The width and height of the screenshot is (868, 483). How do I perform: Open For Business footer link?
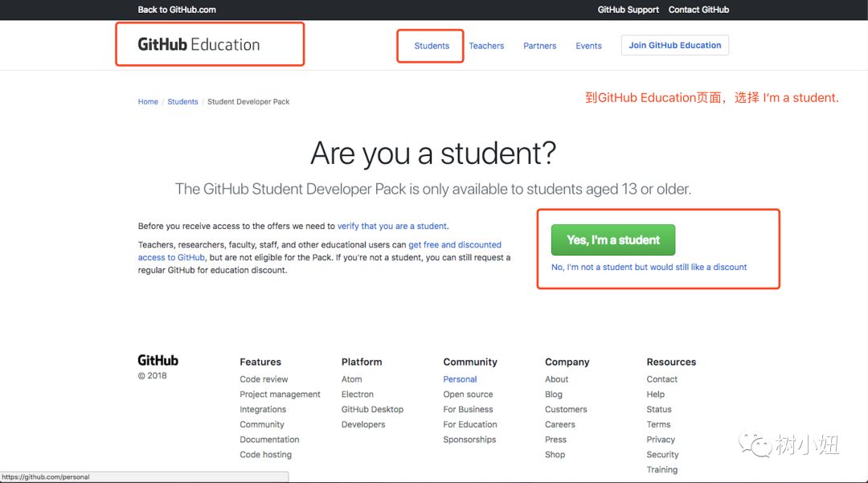(468, 409)
